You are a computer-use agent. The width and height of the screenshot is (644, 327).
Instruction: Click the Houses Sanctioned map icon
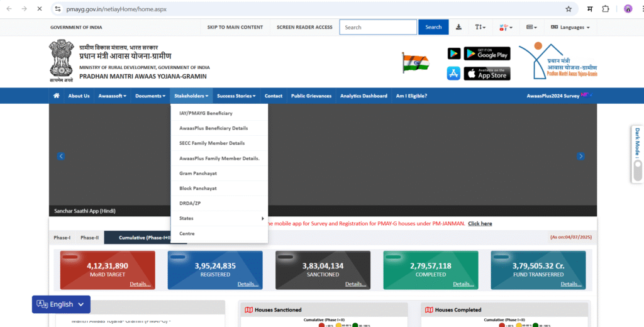[248, 310]
